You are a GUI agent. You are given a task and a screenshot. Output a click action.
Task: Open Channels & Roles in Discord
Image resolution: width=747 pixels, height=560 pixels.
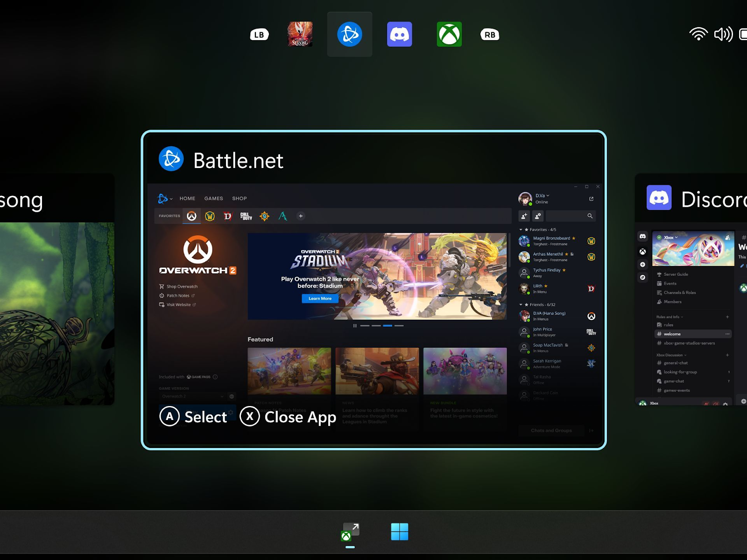click(x=676, y=293)
